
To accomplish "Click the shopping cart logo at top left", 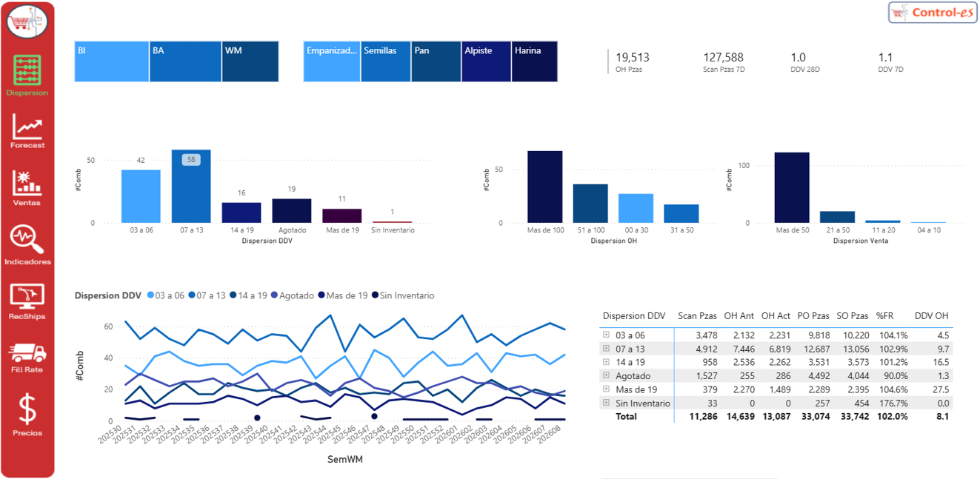I will 27,22.
